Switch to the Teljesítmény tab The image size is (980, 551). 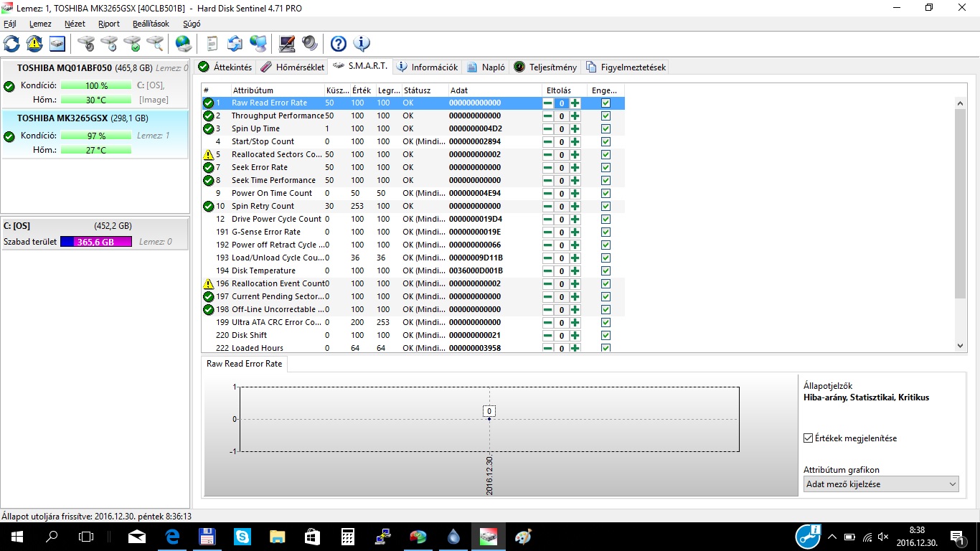(545, 67)
